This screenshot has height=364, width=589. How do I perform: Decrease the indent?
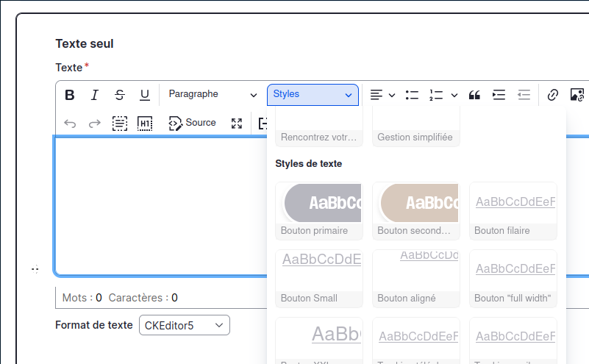[524, 95]
